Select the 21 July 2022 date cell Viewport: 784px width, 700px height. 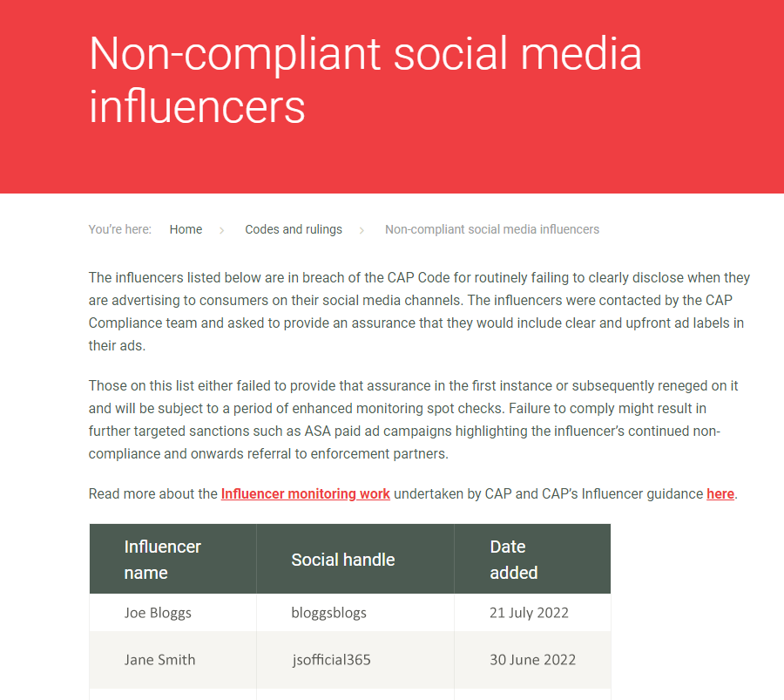(x=532, y=613)
